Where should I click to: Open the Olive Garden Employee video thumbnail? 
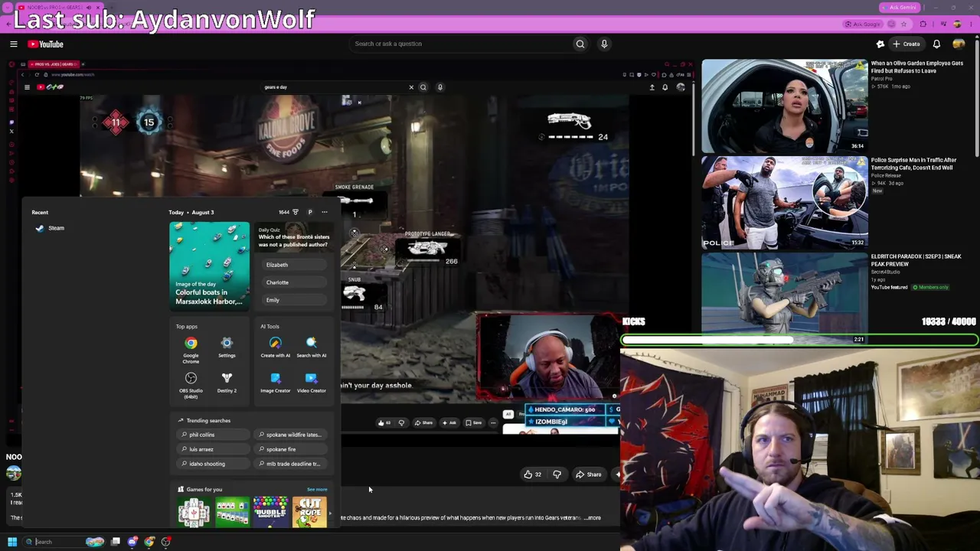pos(784,106)
